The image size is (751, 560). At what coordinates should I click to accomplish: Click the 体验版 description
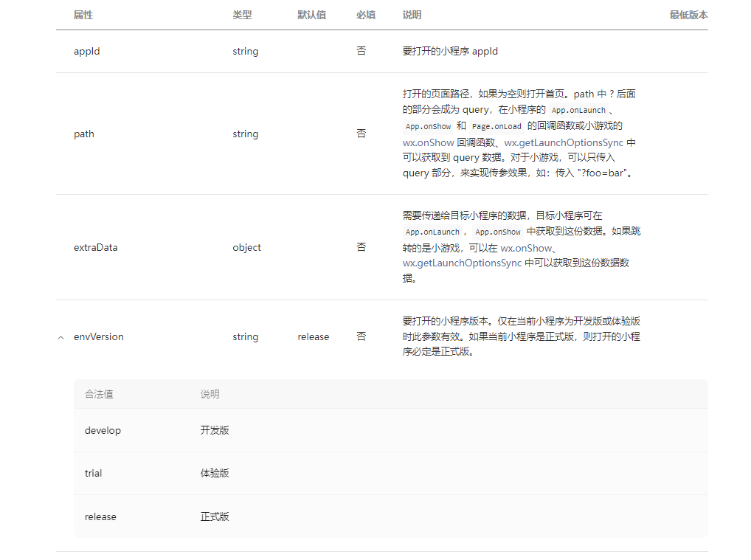click(x=215, y=473)
